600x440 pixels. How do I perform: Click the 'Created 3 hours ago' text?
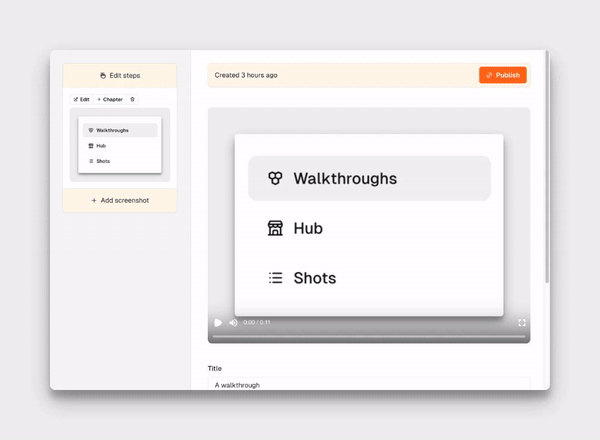click(x=246, y=75)
